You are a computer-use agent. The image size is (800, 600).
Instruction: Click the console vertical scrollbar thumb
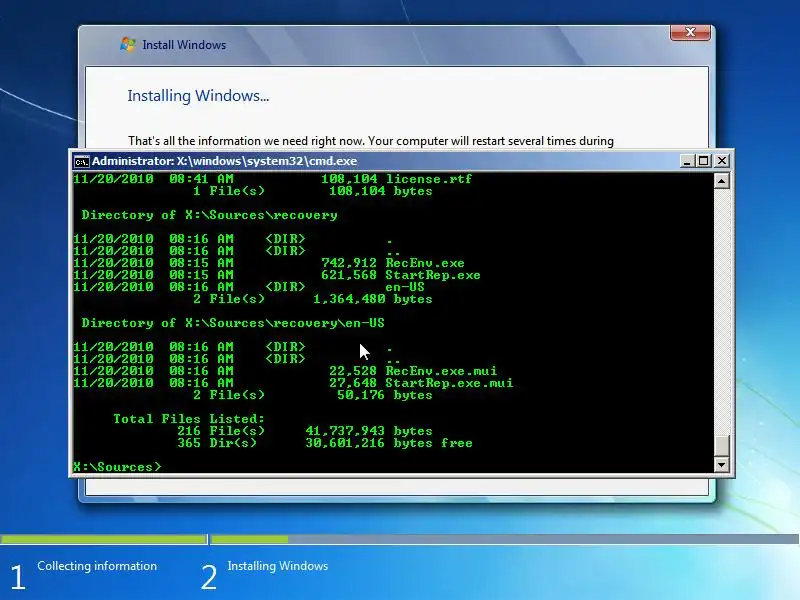[721, 445]
